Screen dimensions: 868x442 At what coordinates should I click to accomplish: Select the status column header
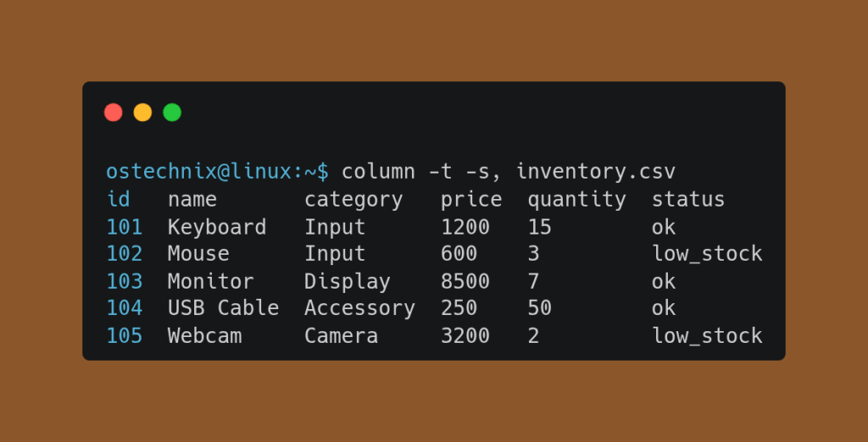(688, 199)
